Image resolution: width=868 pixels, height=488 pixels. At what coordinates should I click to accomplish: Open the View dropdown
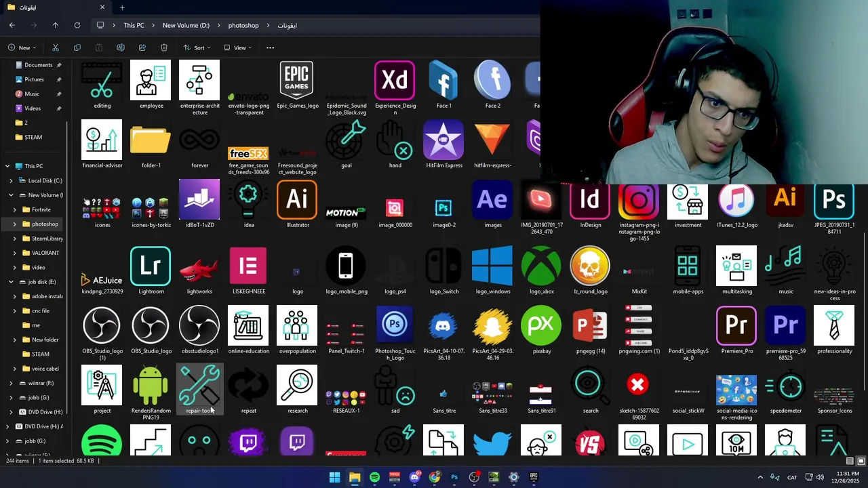click(x=238, y=47)
